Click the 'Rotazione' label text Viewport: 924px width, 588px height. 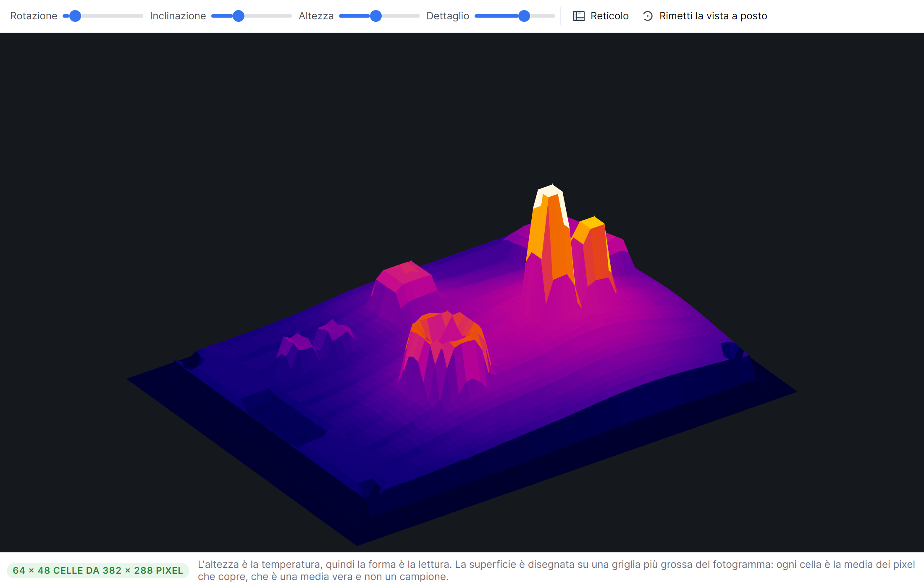tap(34, 16)
